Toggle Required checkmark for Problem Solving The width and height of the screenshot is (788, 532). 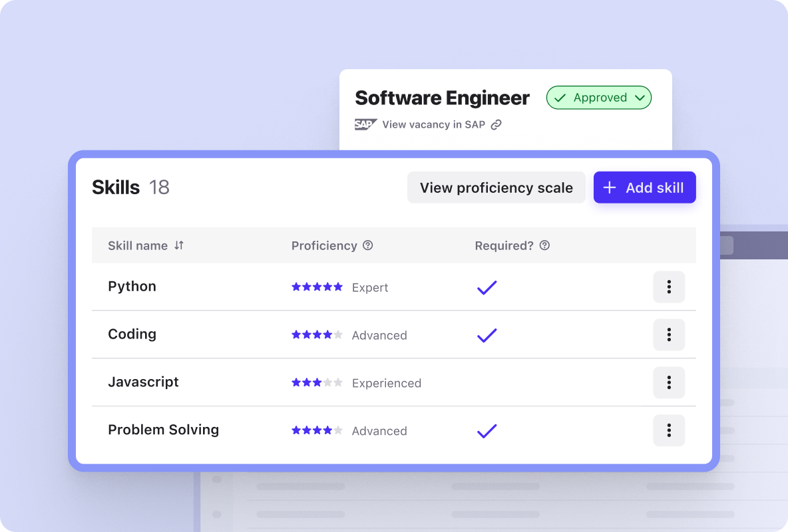pos(487,431)
